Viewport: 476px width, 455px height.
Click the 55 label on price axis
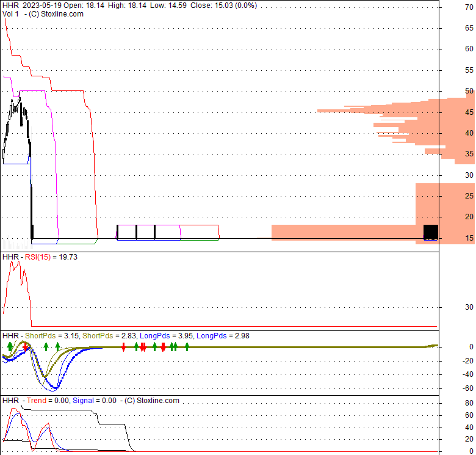pyautogui.click(x=469, y=70)
